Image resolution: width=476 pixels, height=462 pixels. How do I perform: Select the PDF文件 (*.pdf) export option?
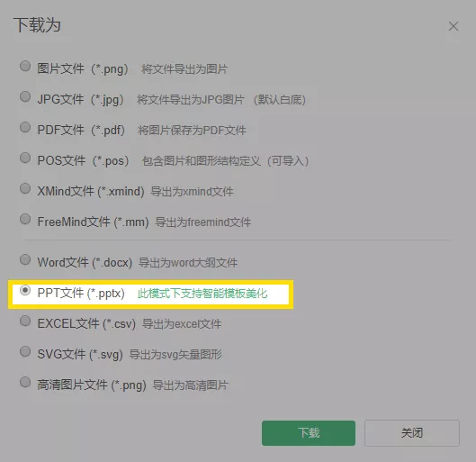[25, 127]
